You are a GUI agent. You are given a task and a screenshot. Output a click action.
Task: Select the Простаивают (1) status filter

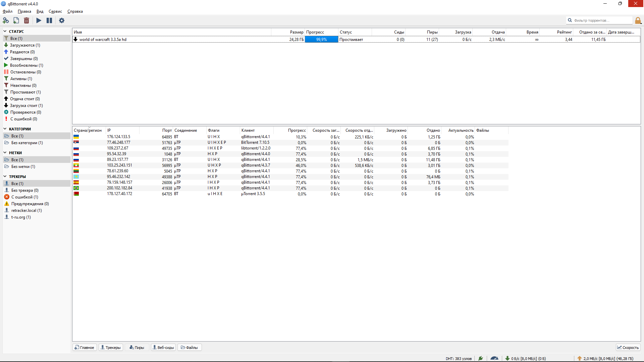coord(37,92)
